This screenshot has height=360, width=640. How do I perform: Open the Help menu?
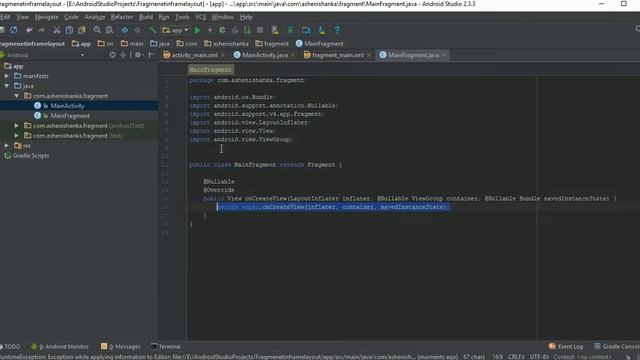pos(246,17)
